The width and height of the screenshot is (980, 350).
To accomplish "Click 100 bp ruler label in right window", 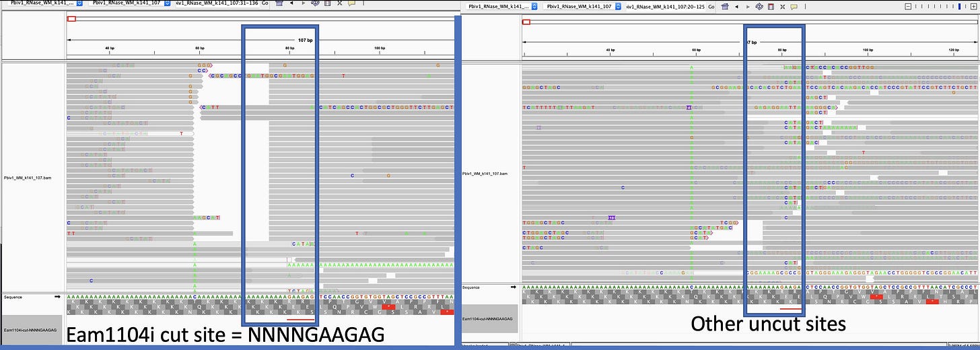I will click(x=868, y=50).
